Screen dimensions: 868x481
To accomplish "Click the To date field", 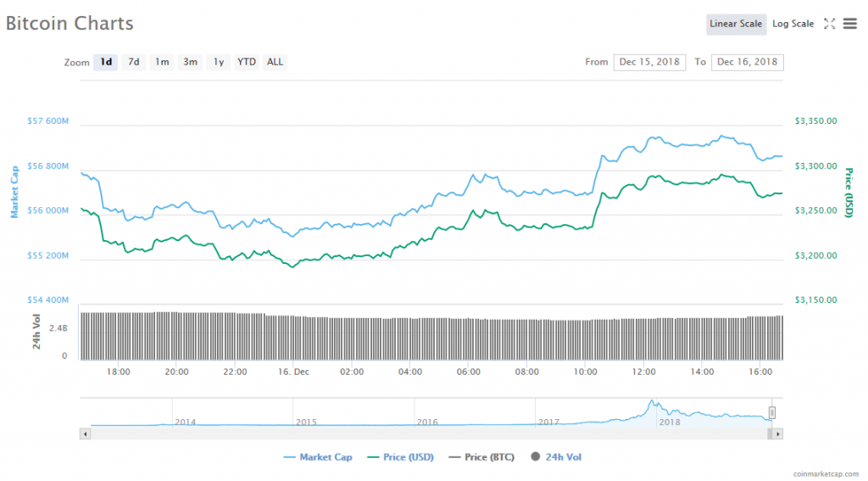I will coord(747,62).
